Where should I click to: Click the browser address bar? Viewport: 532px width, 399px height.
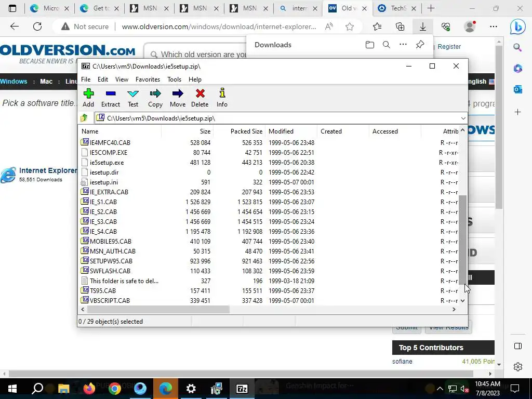(x=219, y=26)
